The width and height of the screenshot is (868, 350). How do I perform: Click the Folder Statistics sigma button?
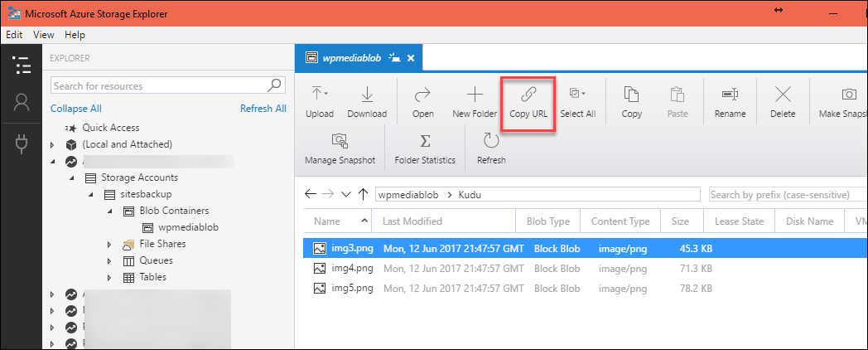coord(425,148)
